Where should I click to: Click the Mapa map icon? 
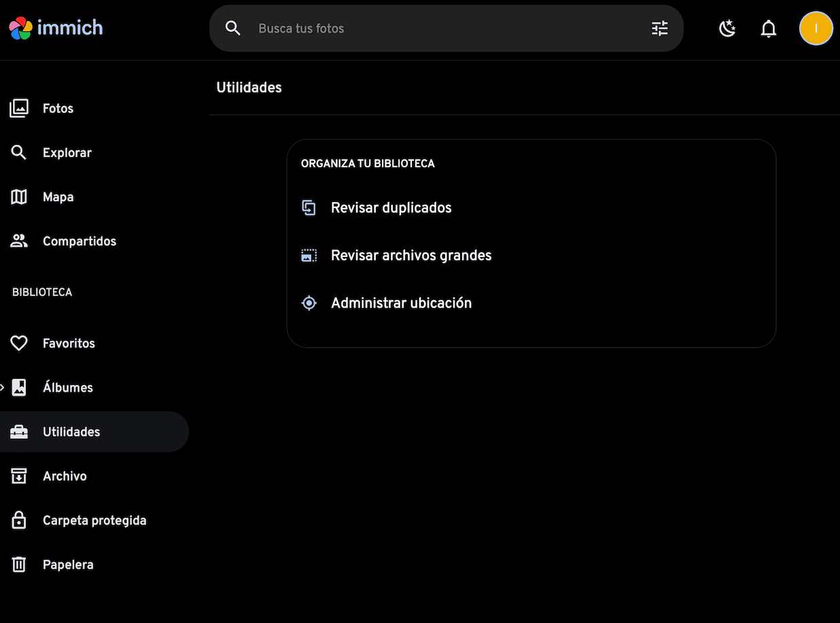coord(19,197)
